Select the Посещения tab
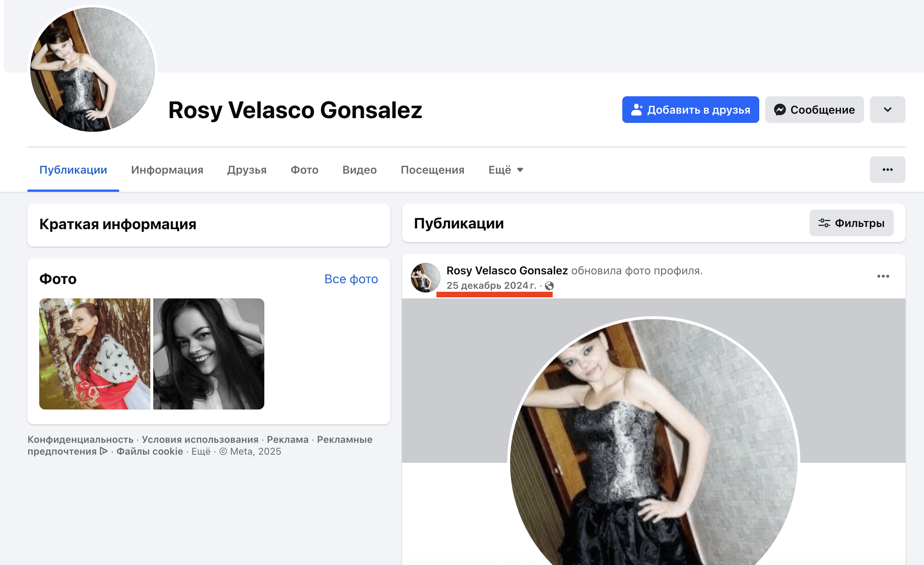Viewport: 924px width, 565px height. tap(432, 170)
